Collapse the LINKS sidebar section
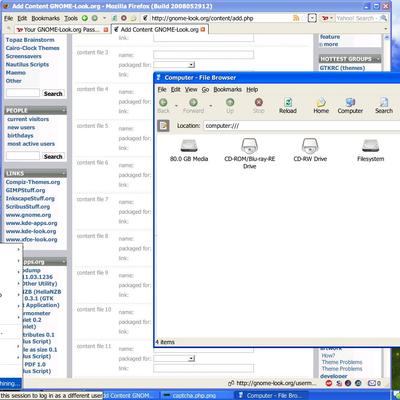400x400 pixels. pos(63,173)
